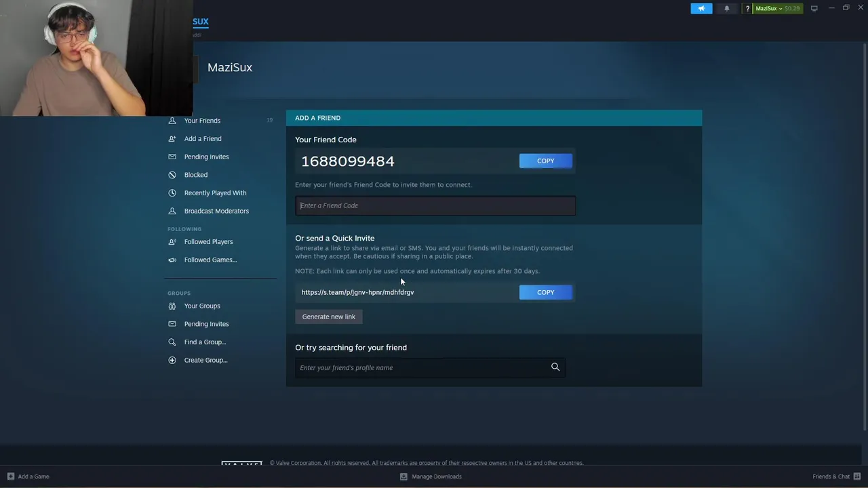Viewport: 868px width, 488px height.
Task: Open Blocked users list
Action: 196,175
